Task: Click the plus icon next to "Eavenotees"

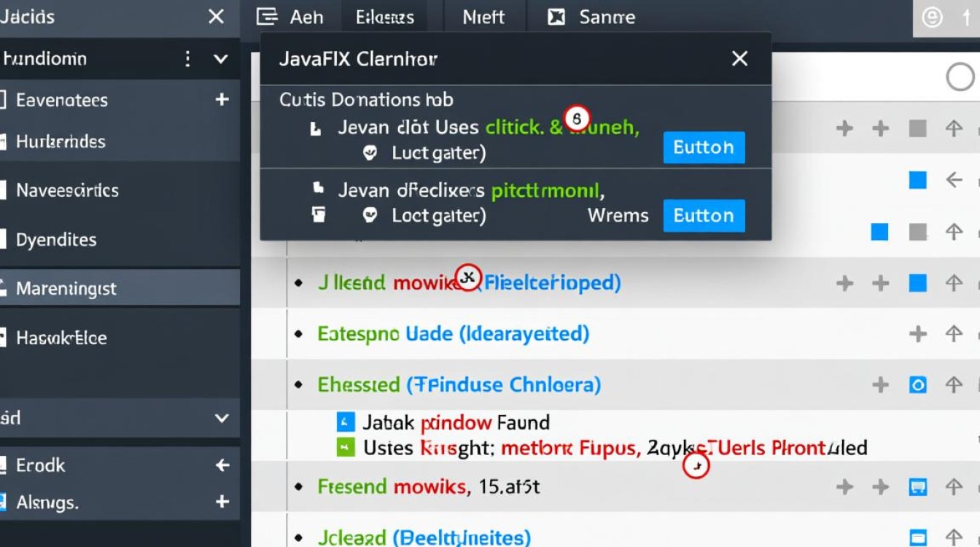Action: (221, 100)
